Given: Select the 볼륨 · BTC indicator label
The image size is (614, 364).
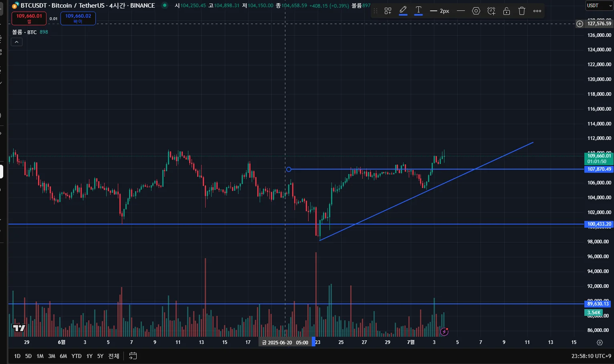Looking at the screenshot, I should (24, 32).
